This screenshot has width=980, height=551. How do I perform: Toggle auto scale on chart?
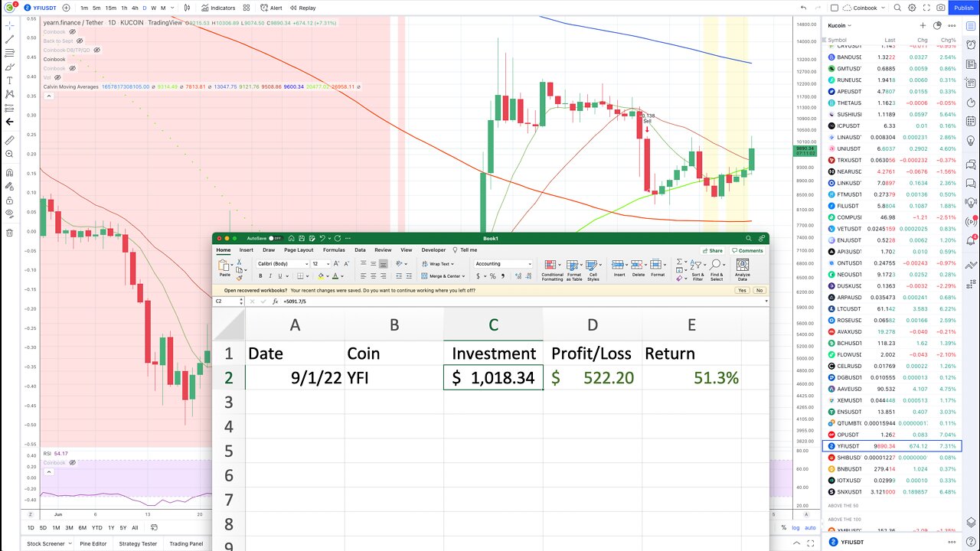[x=810, y=527]
